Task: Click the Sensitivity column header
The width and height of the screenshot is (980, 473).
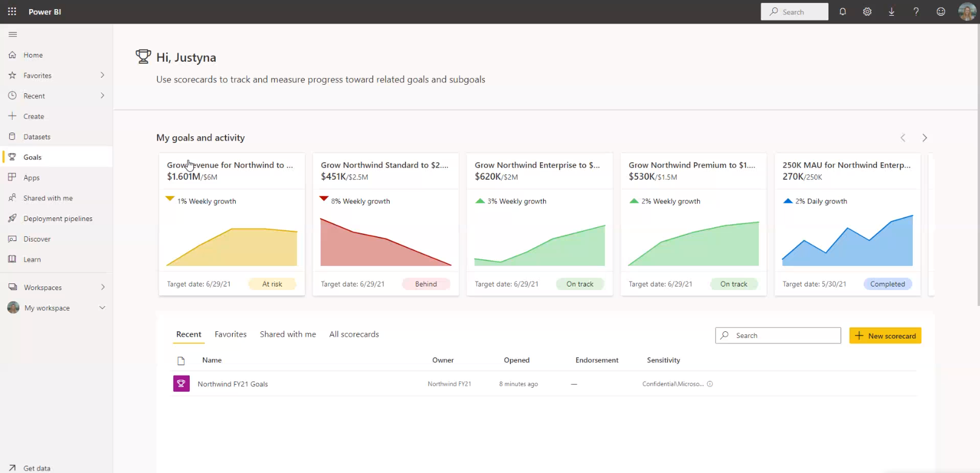Action: 664,360
